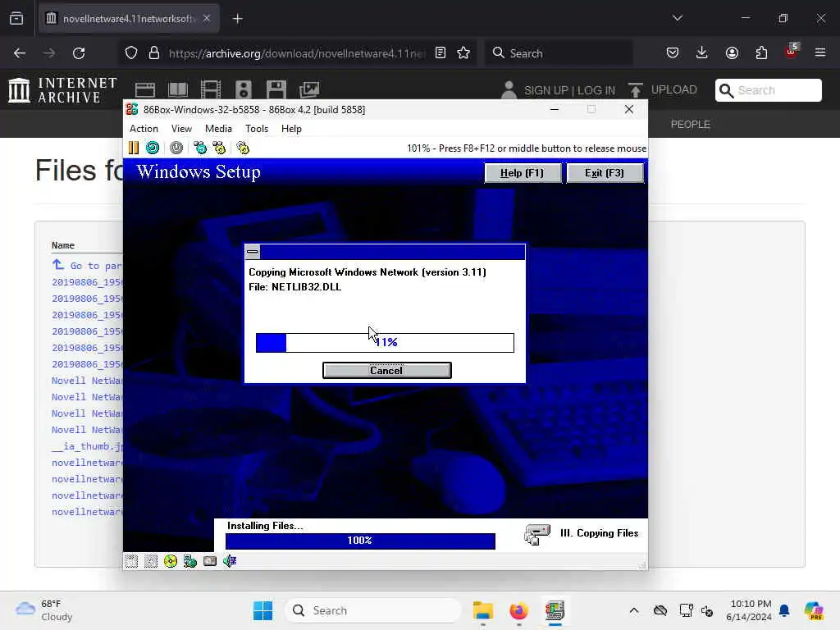Click Help (F1) in Windows Setup

(523, 173)
